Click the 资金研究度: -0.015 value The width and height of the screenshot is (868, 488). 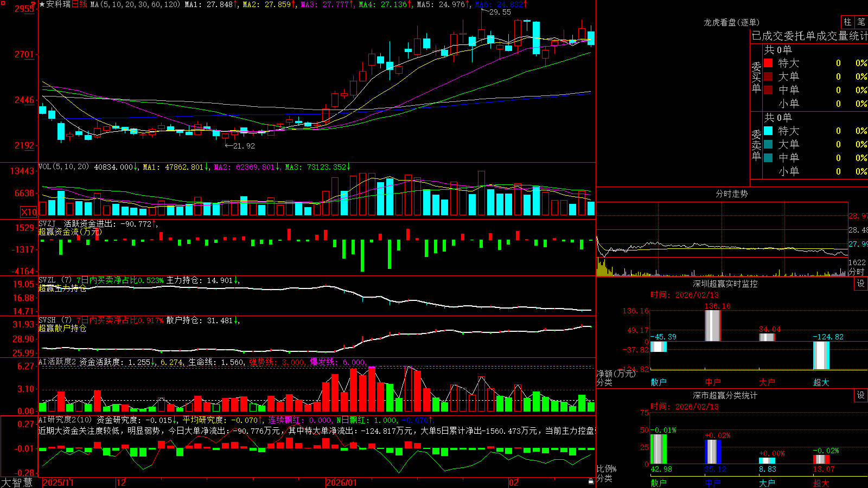pyautogui.click(x=134, y=420)
